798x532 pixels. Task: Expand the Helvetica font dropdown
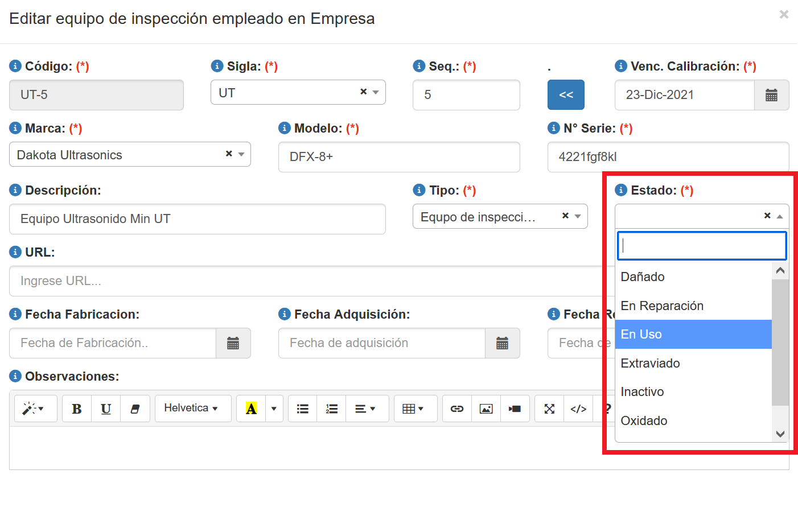coord(192,409)
